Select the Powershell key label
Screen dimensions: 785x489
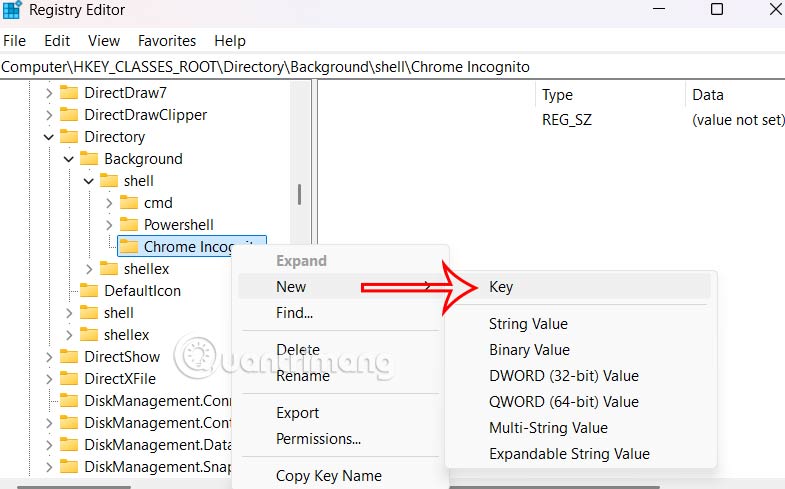point(179,225)
